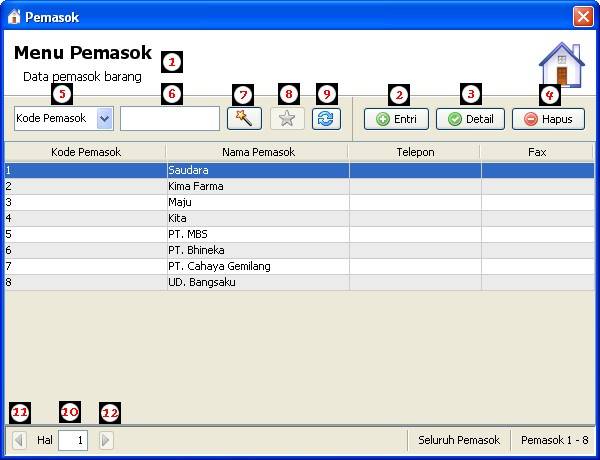The width and height of the screenshot is (600, 460).
Task: Select the Kima Farma row
Action: (x=300, y=186)
